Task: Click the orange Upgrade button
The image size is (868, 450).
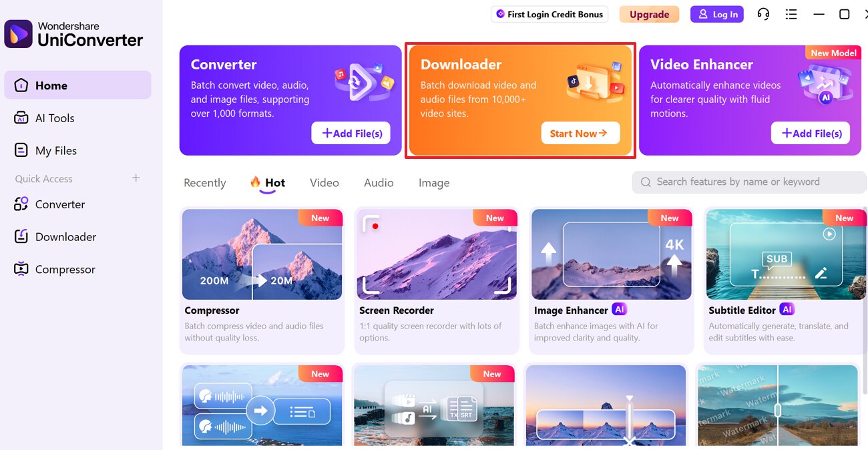Action: (x=649, y=14)
